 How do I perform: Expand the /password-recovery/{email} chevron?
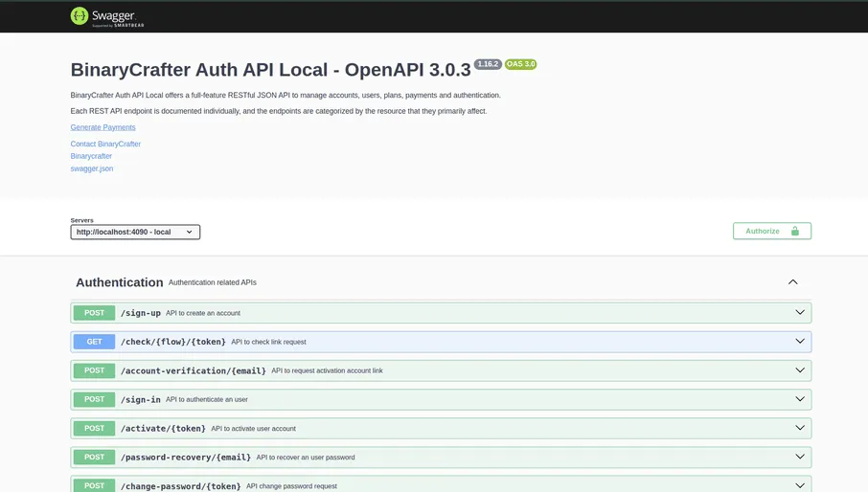pyautogui.click(x=800, y=457)
